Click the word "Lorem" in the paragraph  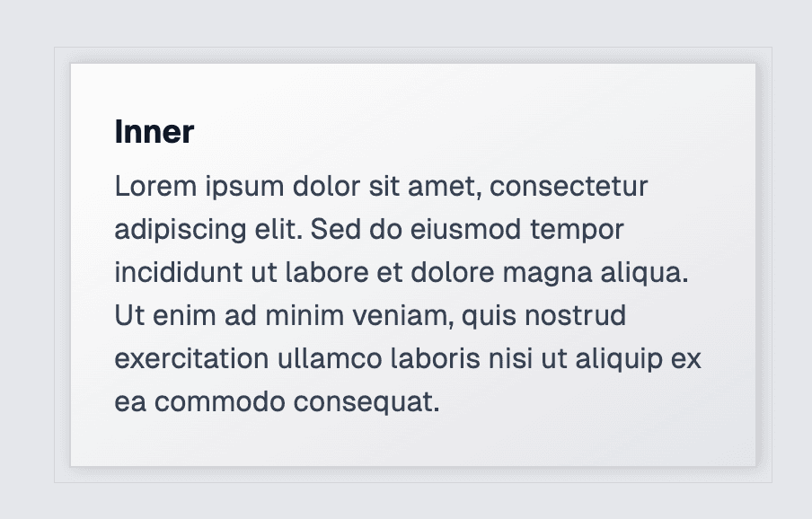[x=155, y=186]
